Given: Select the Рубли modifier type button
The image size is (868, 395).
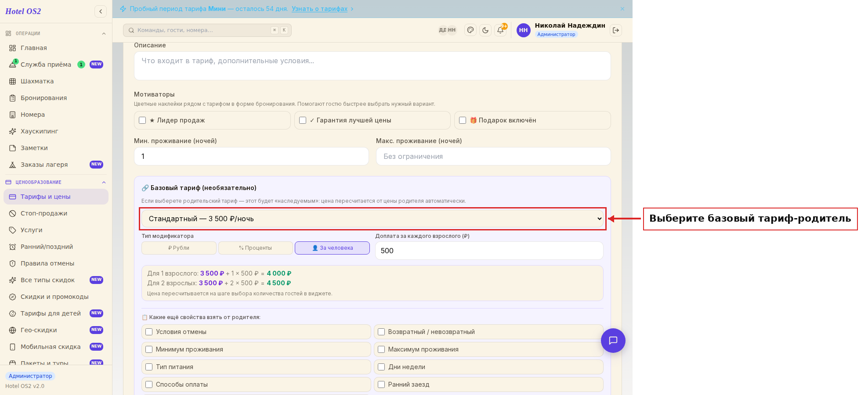Looking at the screenshot, I should [179, 248].
